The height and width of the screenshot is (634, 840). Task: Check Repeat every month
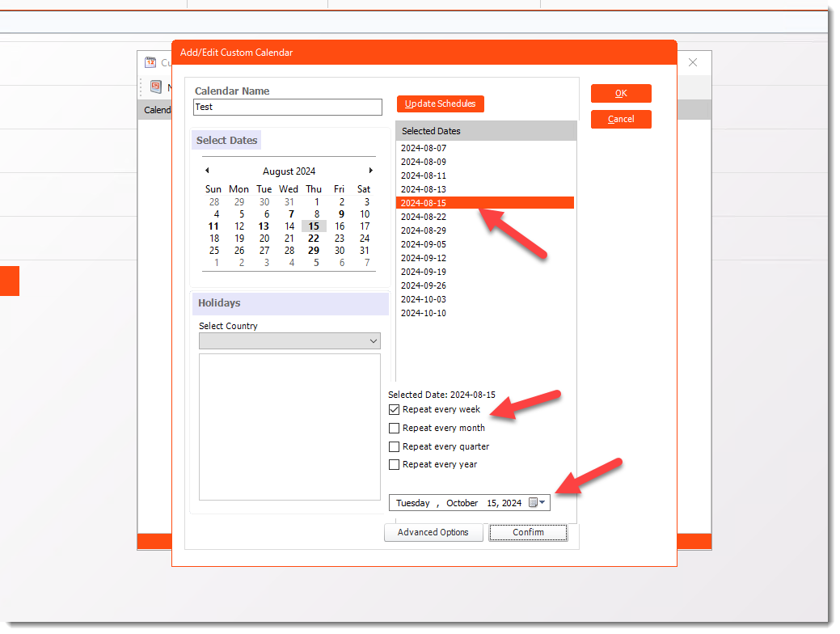pos(394,428)
